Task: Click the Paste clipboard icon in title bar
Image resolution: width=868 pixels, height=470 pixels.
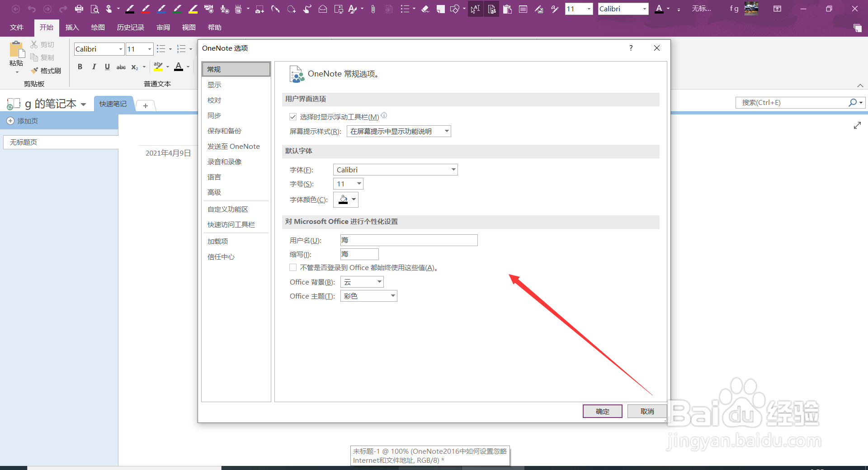Action: (x=507, y=9)
